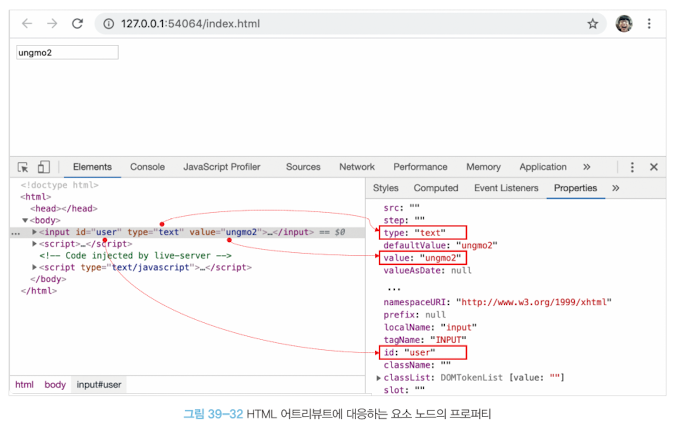Toggle device toolbar icon in DevTools
Image resolution: width=677 pixels, height=433 pixels.
44,167
